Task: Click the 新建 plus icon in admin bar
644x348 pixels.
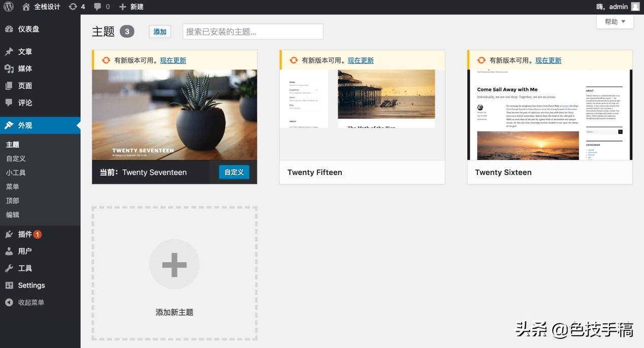Action: (x=122, y=7)
